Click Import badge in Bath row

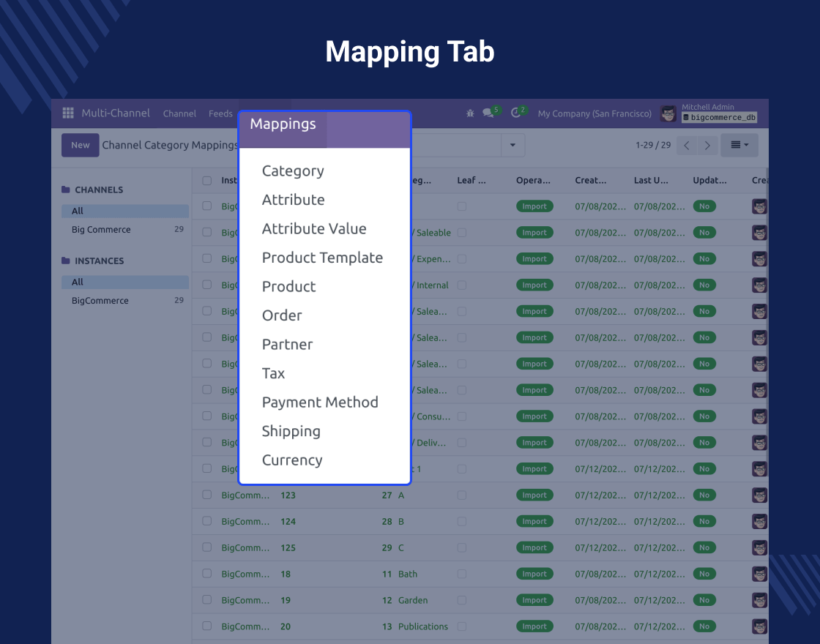pyautogui.click(x=534, y=574)
